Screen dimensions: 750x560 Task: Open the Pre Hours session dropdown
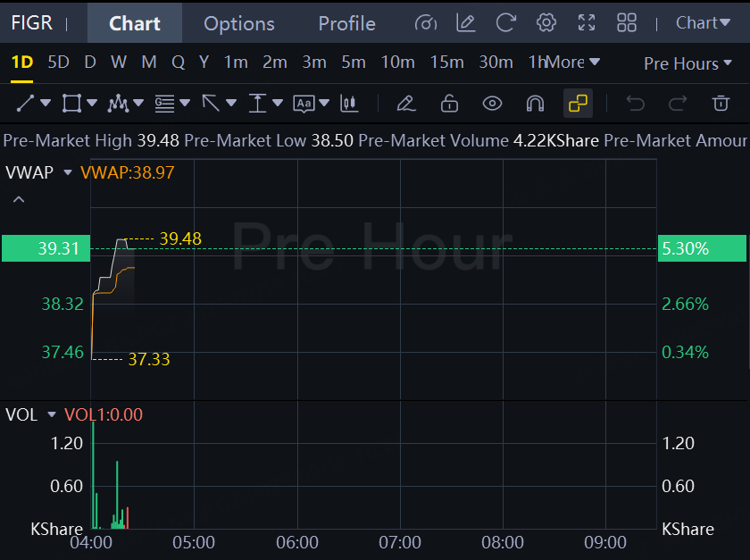pos(687,63)
